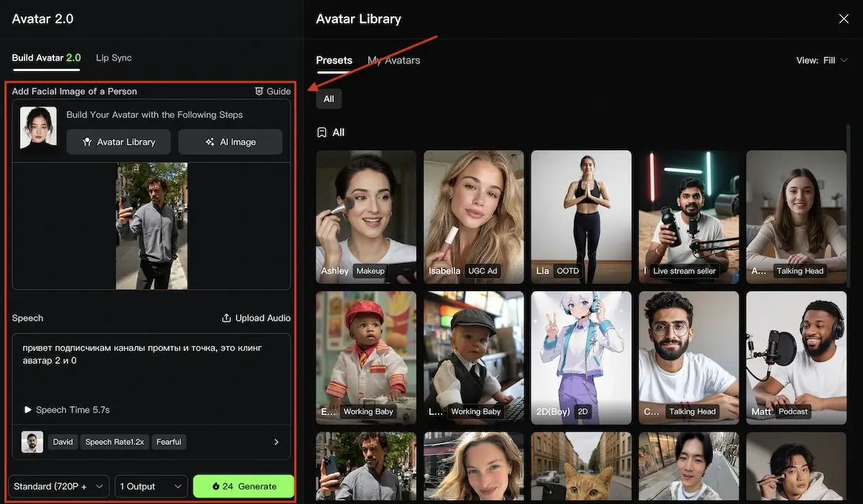Image resolution: width=863 pixels, height=504 pixels.
Task: Select the Build Avatar 2.0 tab
Action: [x=46, y=58]
